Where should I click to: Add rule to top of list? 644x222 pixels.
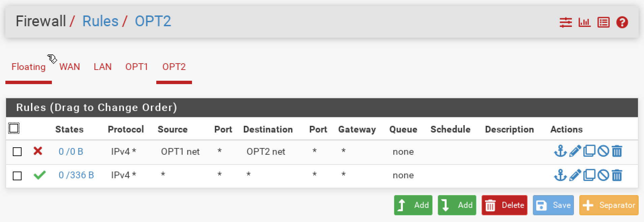[x=413, y=205]
